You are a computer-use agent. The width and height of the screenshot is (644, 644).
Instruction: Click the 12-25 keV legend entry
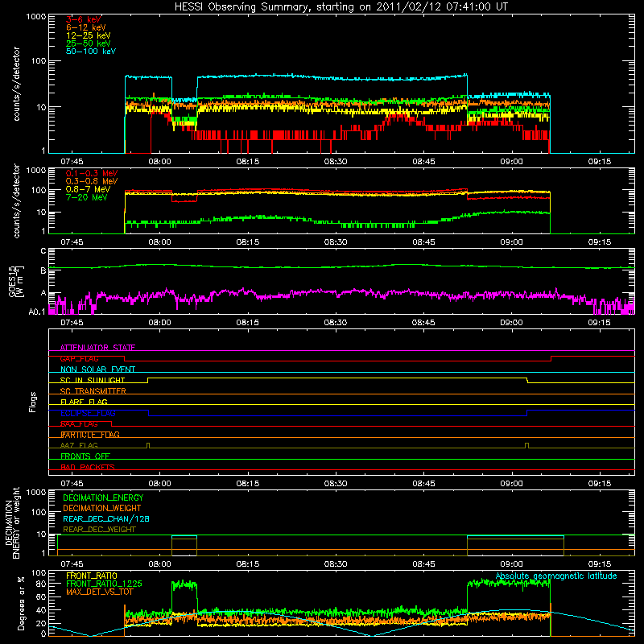[89, 35]
